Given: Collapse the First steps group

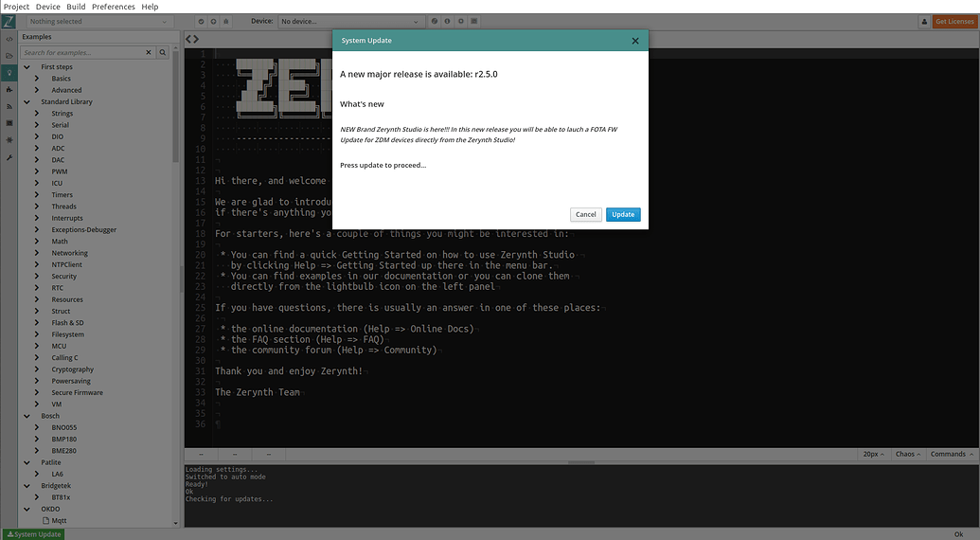Looking at the screenshot, I should pyautogui.click(x=27, y=67).
